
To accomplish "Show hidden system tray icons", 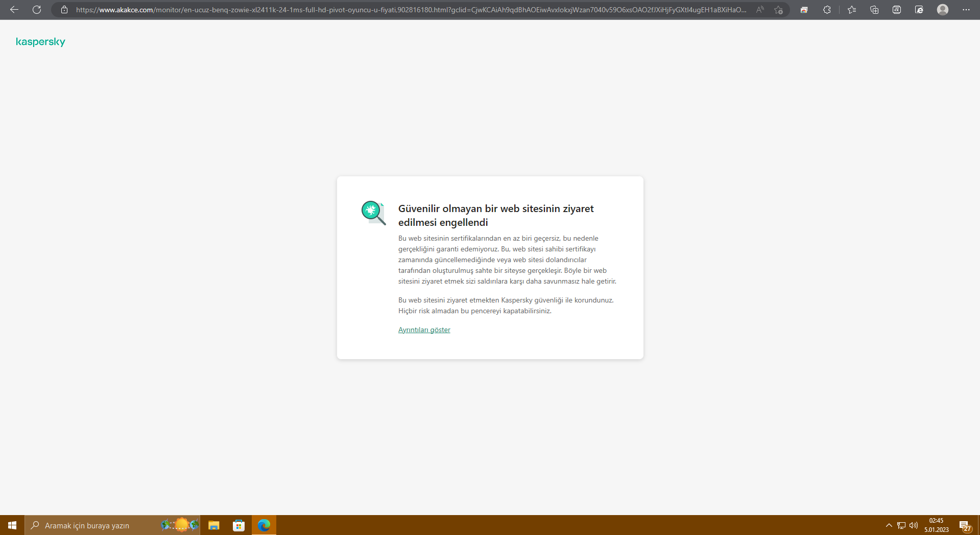I will click(889, 525).
